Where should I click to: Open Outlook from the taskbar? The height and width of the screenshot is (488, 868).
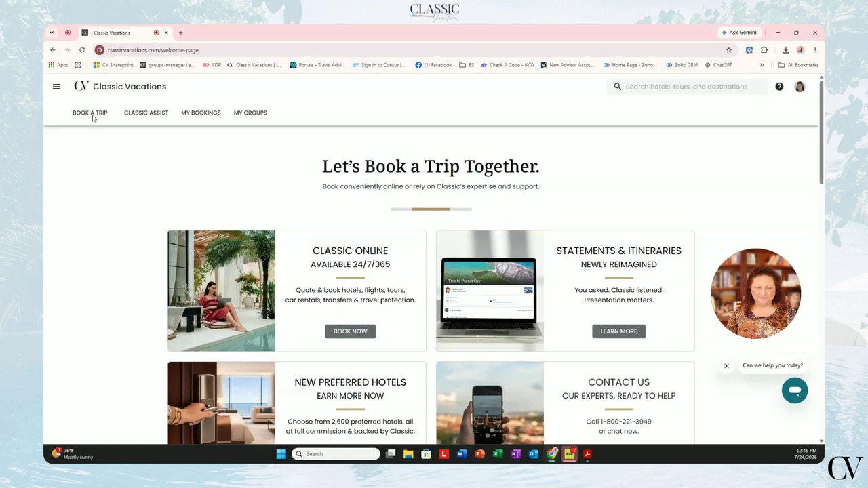coord(533,454)
